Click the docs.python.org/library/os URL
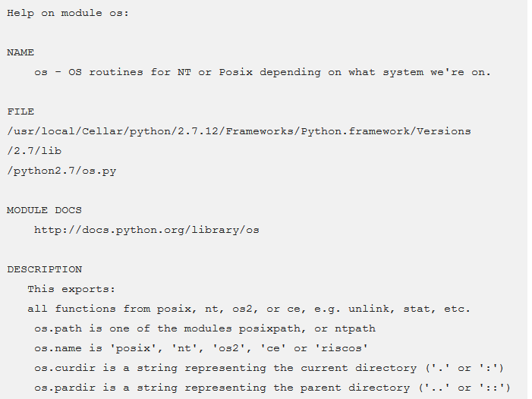The width and height of the screenshot is (532, 399). tap(146, 229)
